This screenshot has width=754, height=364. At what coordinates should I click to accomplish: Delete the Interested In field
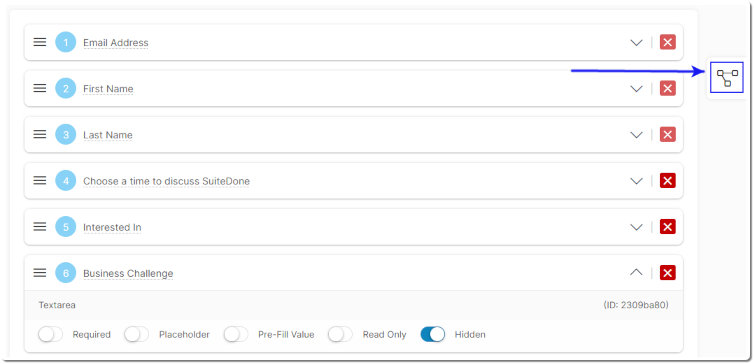667,226
